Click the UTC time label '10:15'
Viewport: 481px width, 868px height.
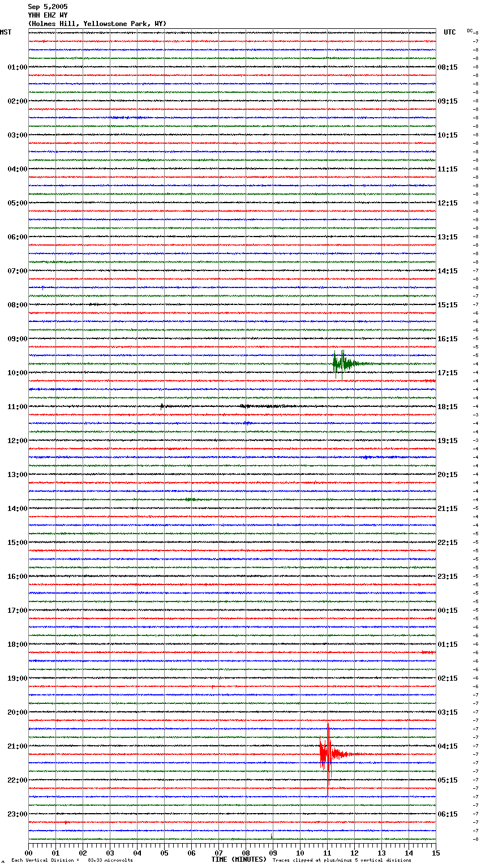[448, 135]
